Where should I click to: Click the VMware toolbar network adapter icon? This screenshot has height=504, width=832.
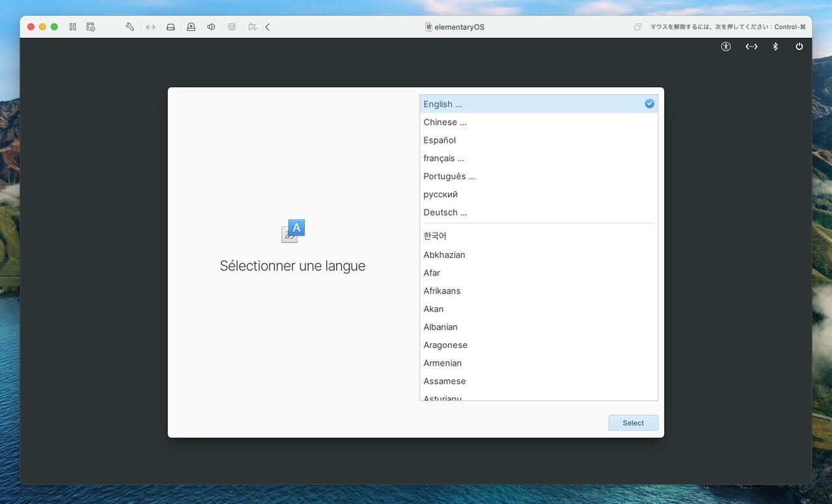click(150, 27)
